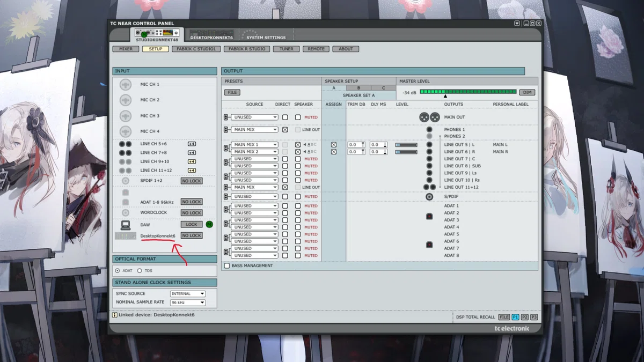
Task: Click the MIC CH 2 connector icon
Action: (x=125, y=100)
